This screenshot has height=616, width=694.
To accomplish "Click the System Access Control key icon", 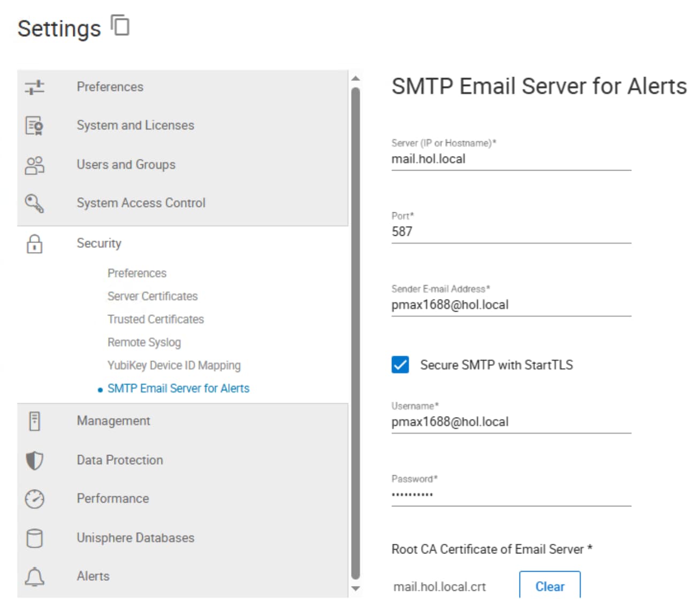I will click(35, 203).
